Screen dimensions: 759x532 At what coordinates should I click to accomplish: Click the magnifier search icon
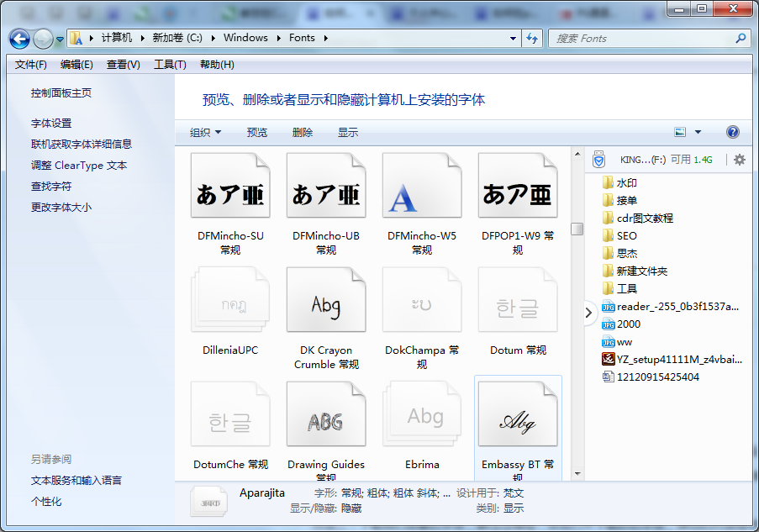click(741, 38)
